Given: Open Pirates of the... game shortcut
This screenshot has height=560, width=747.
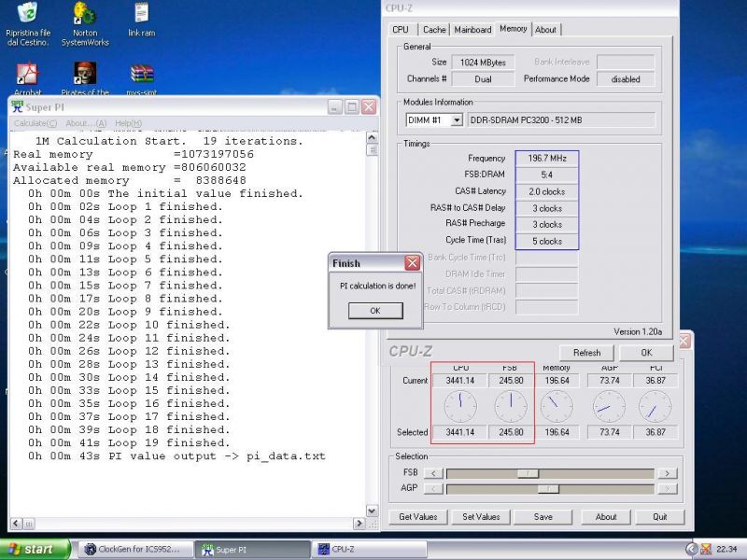Looking at the screenshot, I should 85,78.
